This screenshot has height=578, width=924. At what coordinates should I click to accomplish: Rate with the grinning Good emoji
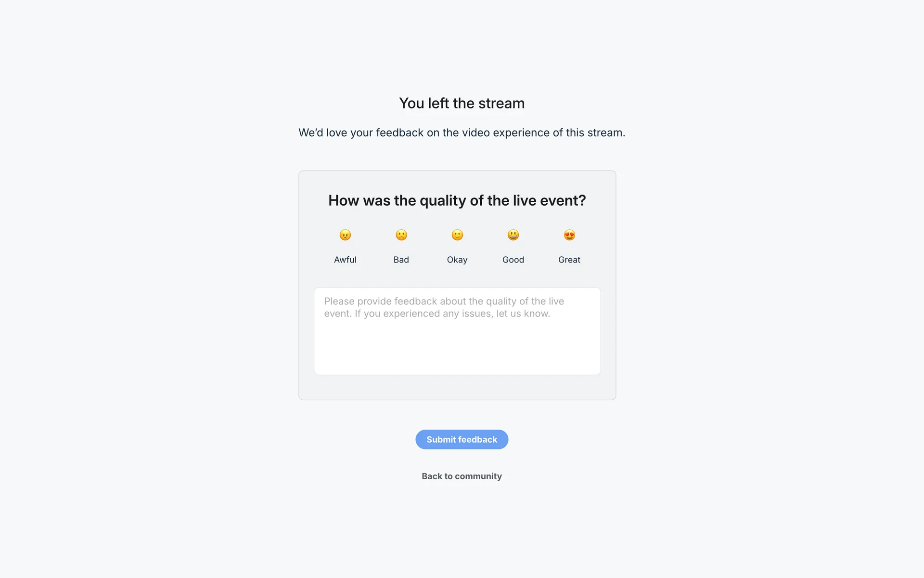pos(513,235)
